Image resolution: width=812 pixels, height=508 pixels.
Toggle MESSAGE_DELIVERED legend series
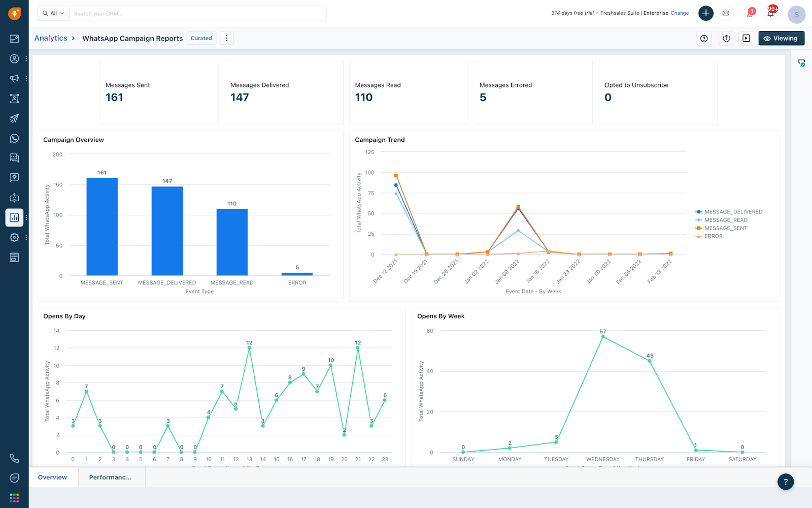(729, 212)
